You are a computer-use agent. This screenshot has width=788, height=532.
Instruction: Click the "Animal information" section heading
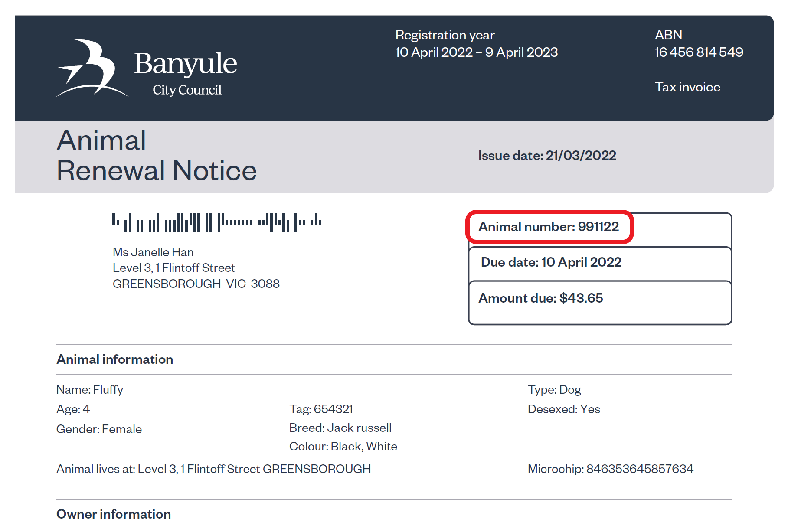(x=115, y=359)
